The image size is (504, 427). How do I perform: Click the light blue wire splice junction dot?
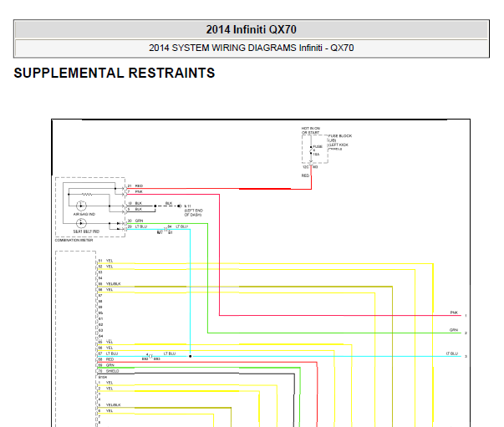point(191,356)
